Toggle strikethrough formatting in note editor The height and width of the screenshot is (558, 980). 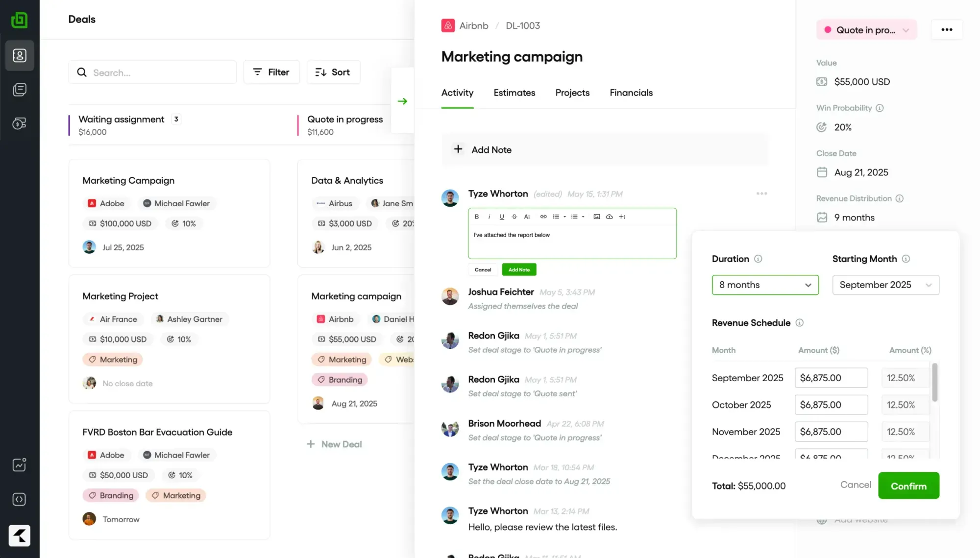pyautogui.click(x=514, y=217)
